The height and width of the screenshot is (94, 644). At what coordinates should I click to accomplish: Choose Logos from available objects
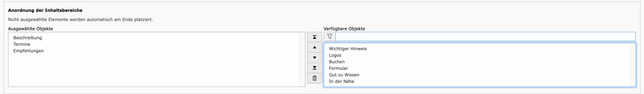click(x=335, y=55)
